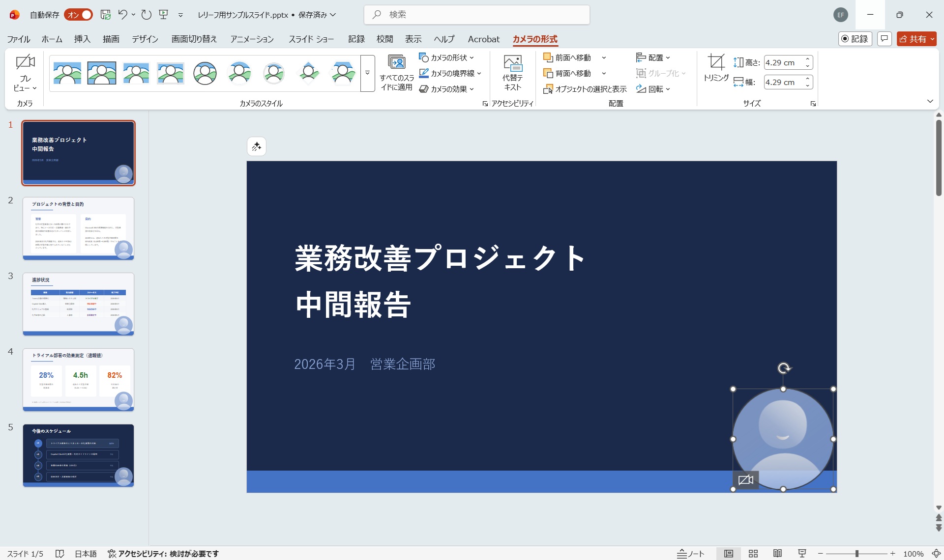Viewport: 944px width, 560px height.
Task: Open オブジェクトの選択と表示 selection pane
Action: (x=586, y=89)
